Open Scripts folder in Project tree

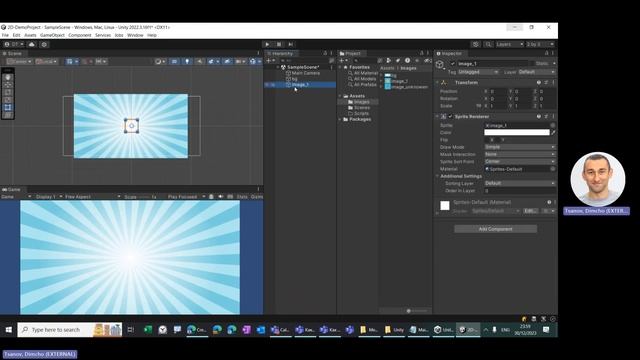(x=361, y=113)
